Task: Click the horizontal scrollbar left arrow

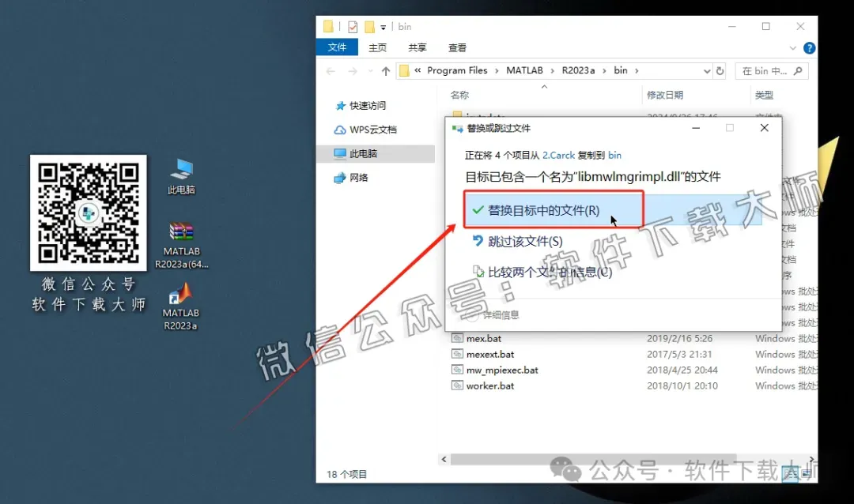Action: [x=444, y=460]
